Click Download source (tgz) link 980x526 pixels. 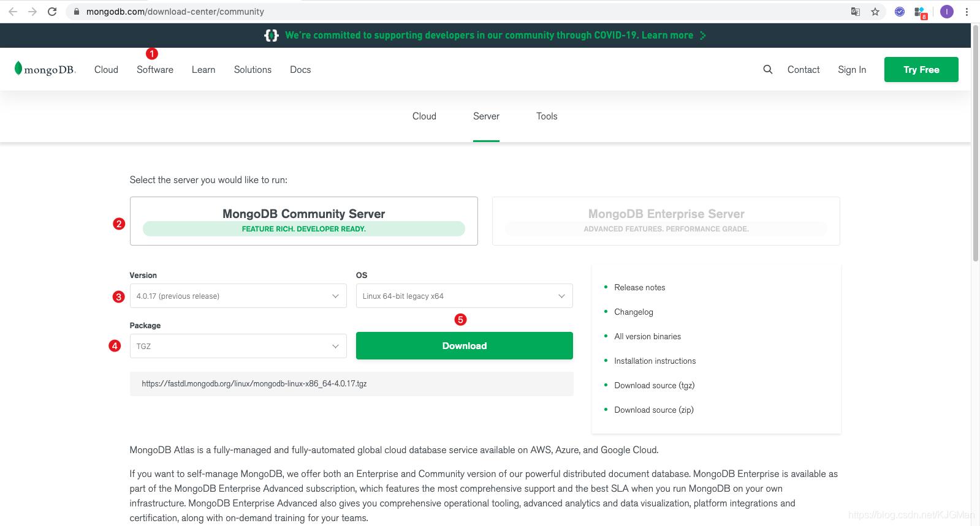pyautogui.click(x=655, y=385)
